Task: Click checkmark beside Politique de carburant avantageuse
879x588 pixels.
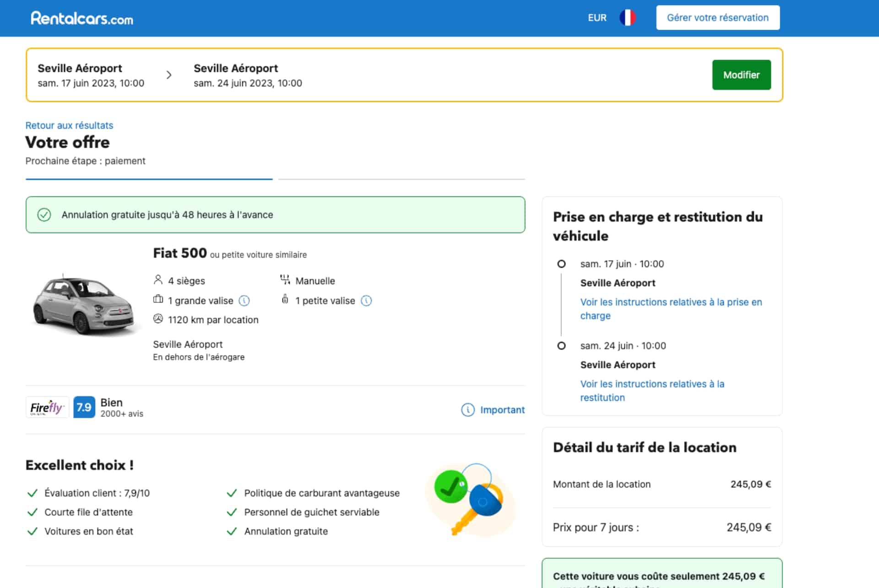Action: tap(232, 493)
